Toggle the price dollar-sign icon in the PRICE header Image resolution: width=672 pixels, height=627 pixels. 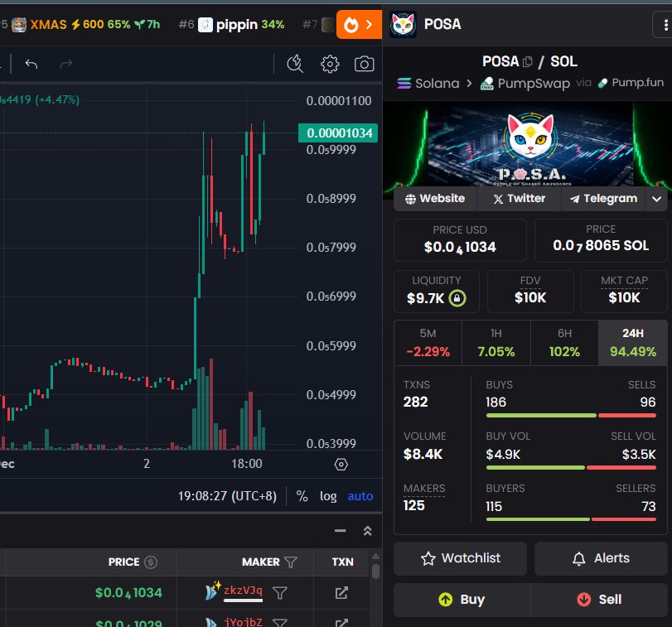click(x=151, y=562)
